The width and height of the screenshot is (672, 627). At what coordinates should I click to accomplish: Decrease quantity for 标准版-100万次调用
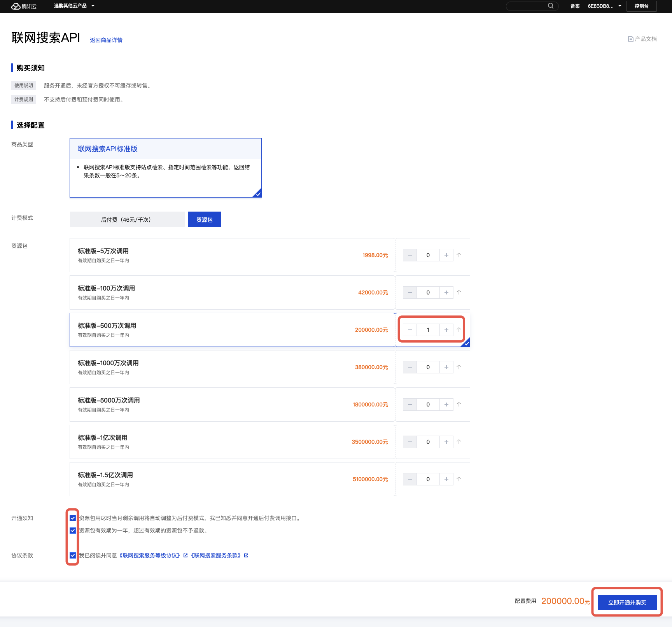(410, 292)
